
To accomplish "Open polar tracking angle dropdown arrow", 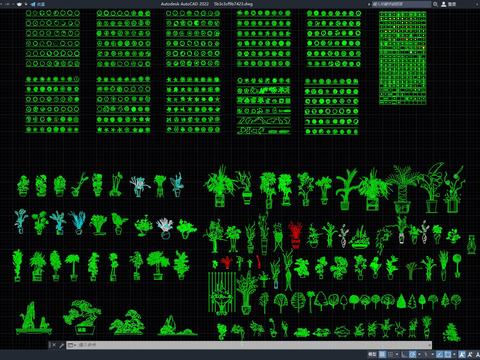I will point(419,354).
